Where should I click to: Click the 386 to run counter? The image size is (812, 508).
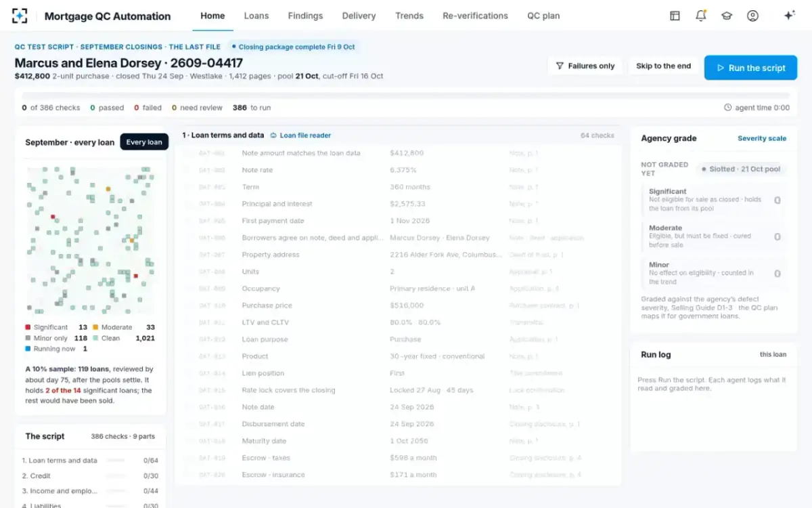click(x=252, y=108)
